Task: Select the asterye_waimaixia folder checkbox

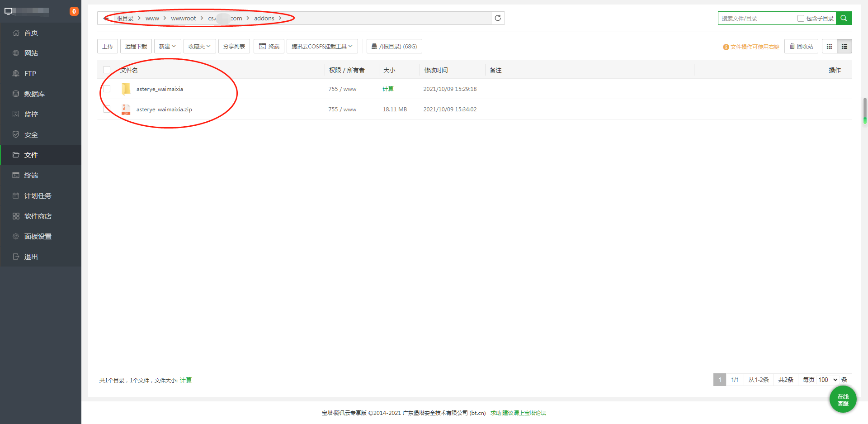Action: (107, 89)
